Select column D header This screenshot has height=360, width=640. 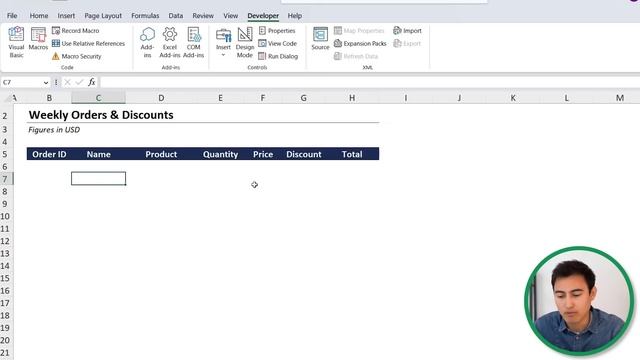coord(161,98)
